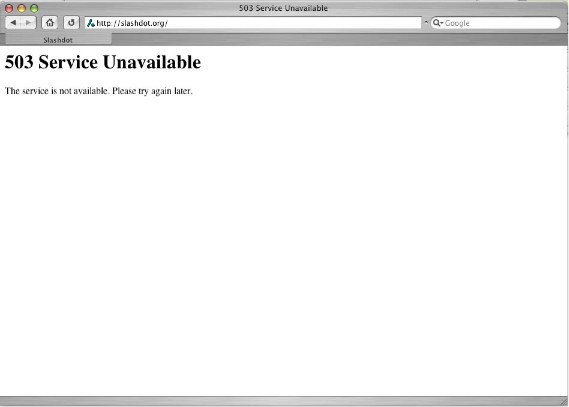This screenshot has height=407, width=569.
Task: Click the window title bar text
Action: (283, 8)
